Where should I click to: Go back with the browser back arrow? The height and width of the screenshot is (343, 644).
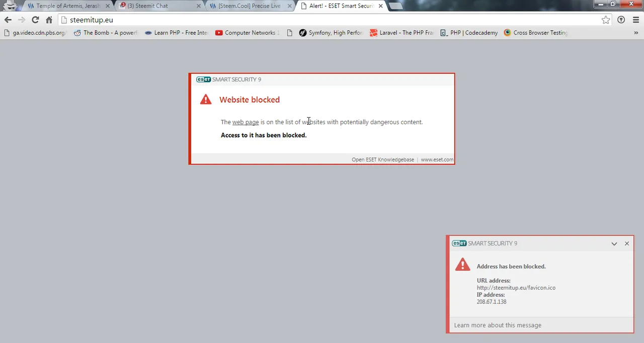pyautogui.click(x=8, y=20)
